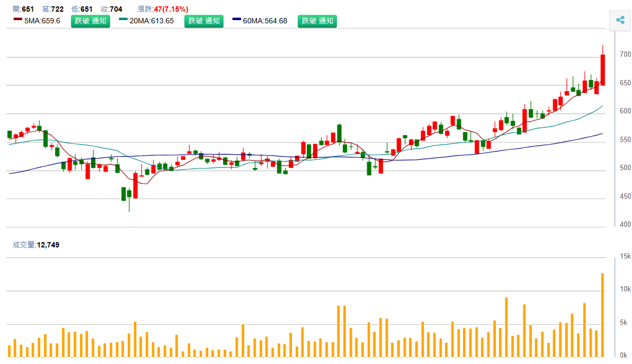
Task: Select the latest tall red candlestick at far right
Action: click(602, 69)
